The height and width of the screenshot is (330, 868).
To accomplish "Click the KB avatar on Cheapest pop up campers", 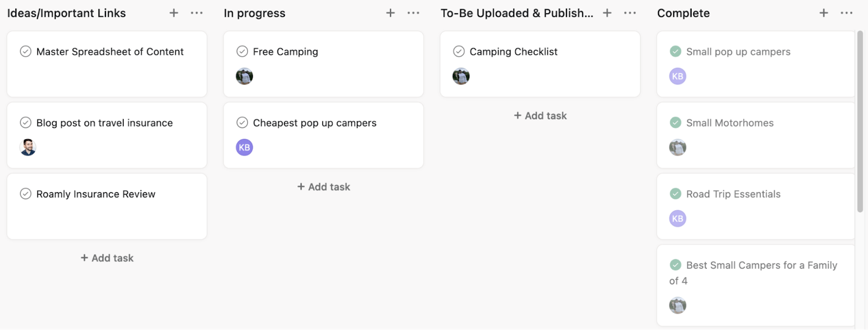I will point(244,147).
